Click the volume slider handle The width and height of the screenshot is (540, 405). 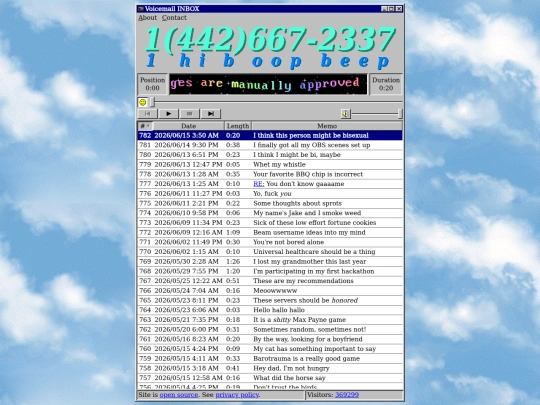tap(400, 113)
